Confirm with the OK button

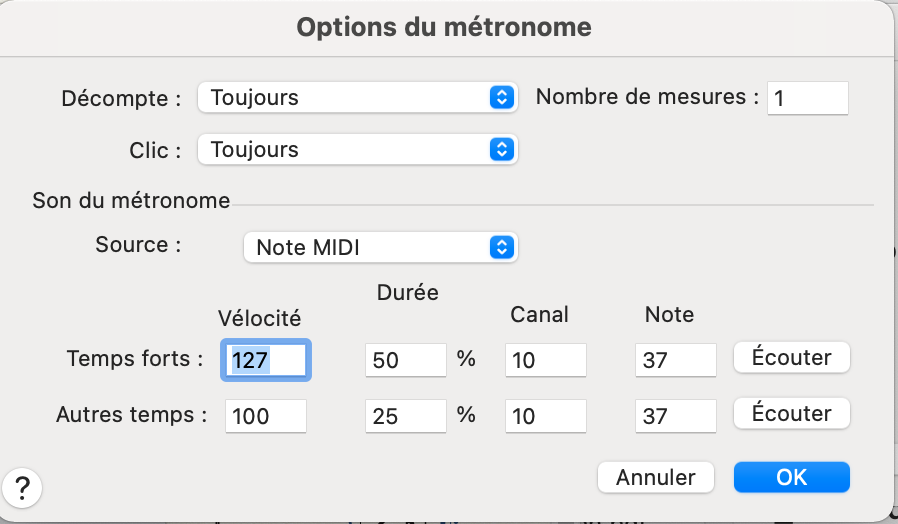point(791,477)
